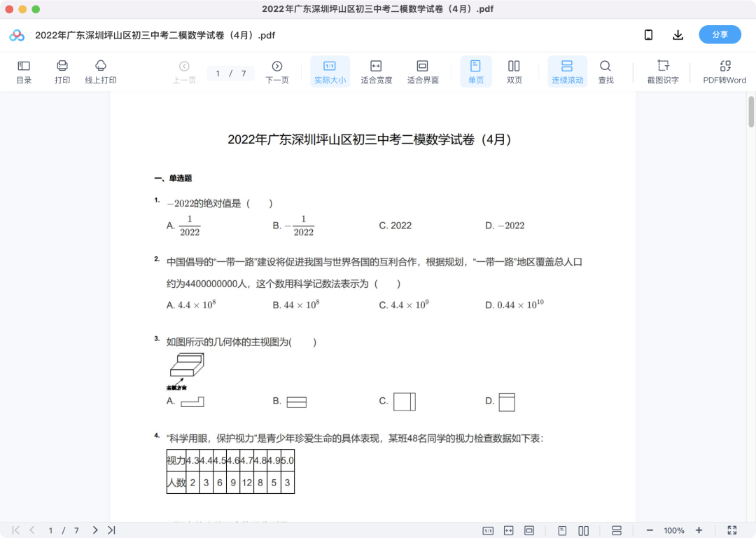The height and width of the screenshot is (538, 756).
Task: Click the blue 分享 share button
Action: coord(720,35)
